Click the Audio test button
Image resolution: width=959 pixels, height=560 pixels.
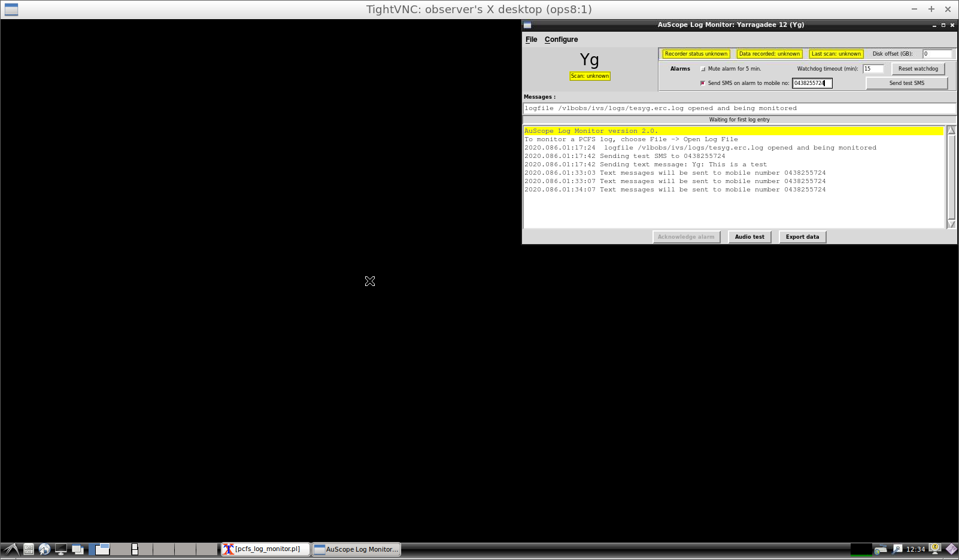[749, 237]
